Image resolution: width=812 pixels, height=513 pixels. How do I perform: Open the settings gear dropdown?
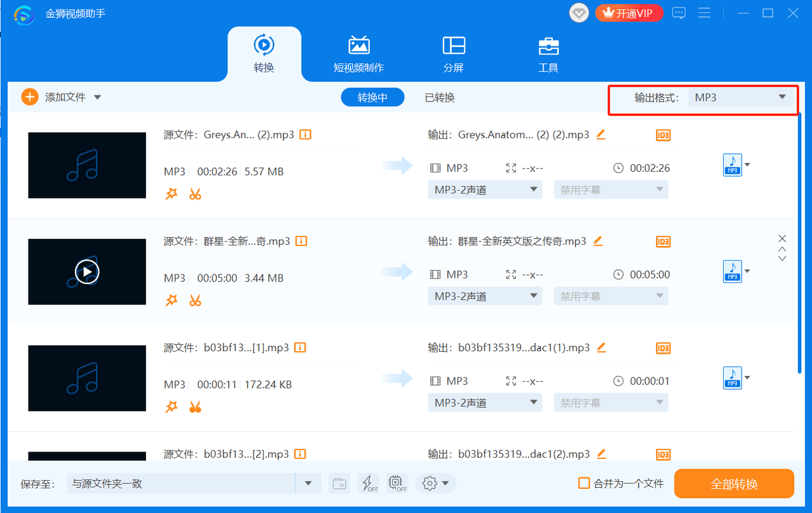click(x=435, y=484)
